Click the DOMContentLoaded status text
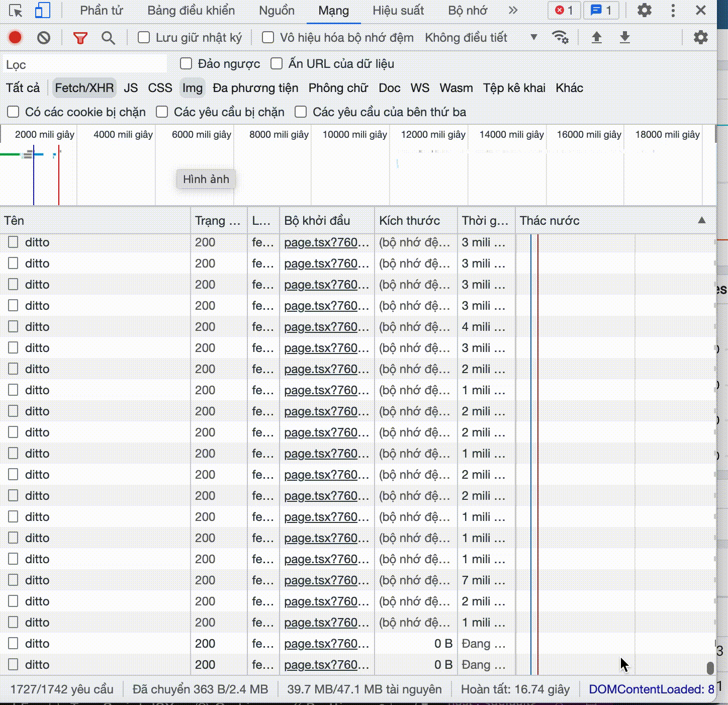728x705 pixels. 652,689
